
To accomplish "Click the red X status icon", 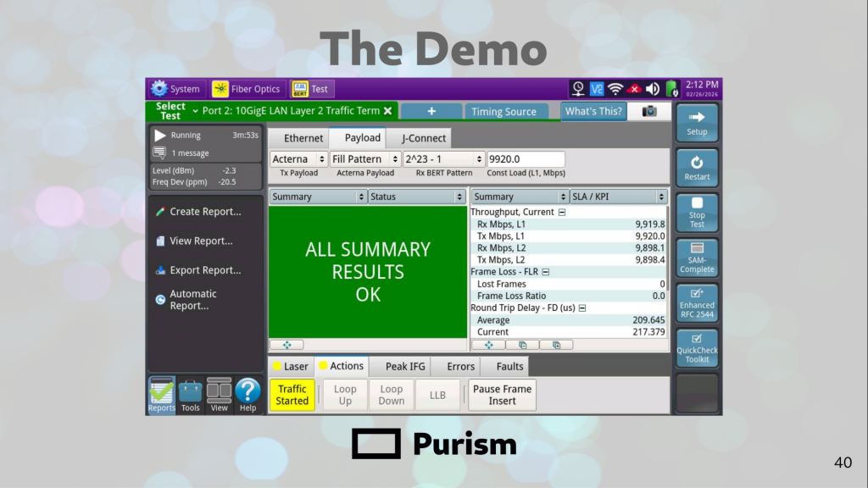I will coord(634,88).
